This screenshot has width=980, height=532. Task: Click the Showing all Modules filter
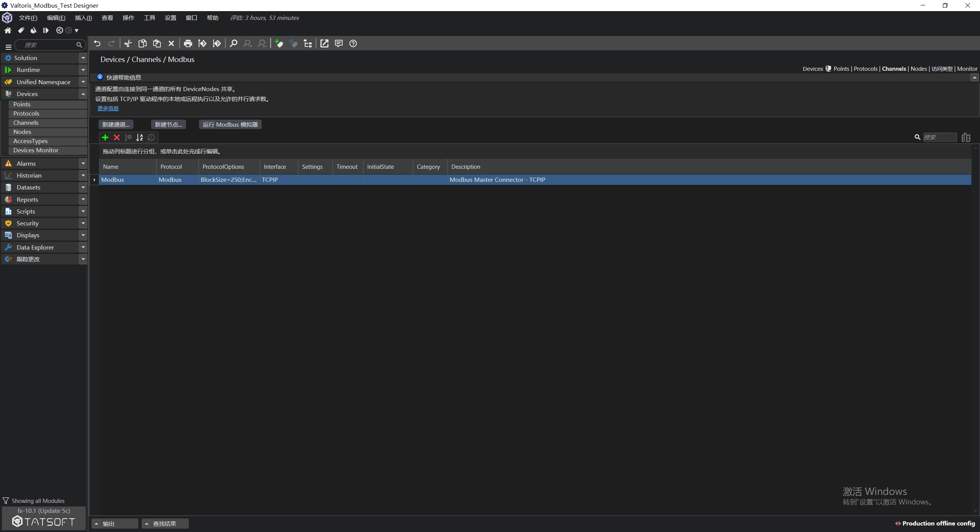click(x=34, y=501)
